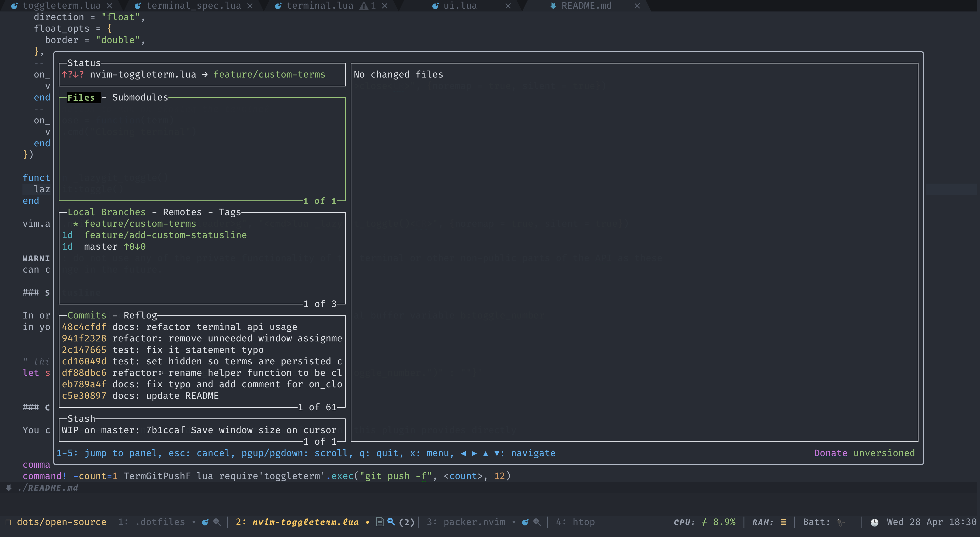Click the warning icon on terminal.lua tab
This screenshot has width=980, height=537.
[x=364, y=6]
